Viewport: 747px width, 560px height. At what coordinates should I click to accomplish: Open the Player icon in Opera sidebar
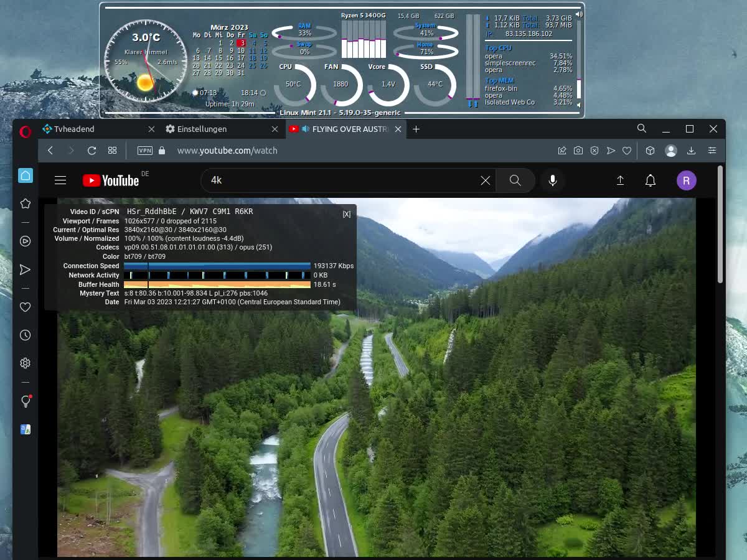click(x=26, y=241)
